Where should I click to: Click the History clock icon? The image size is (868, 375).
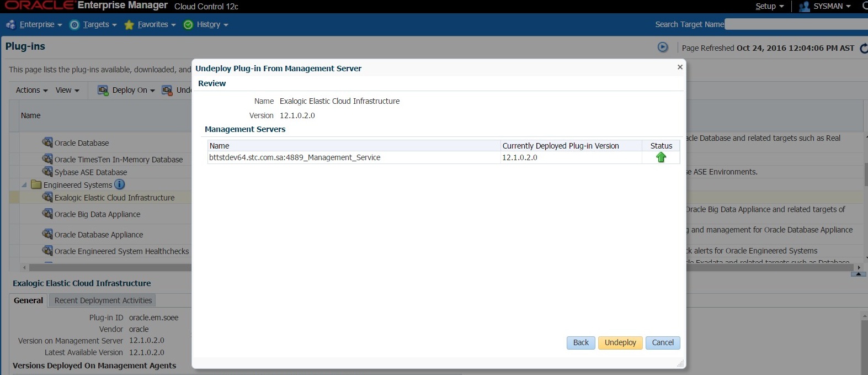188,24
